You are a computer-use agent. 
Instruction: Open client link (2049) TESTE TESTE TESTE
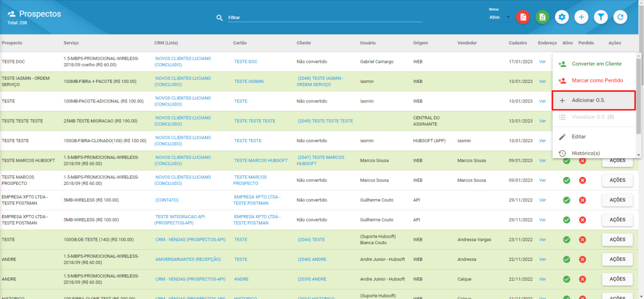tap(326, 121)
